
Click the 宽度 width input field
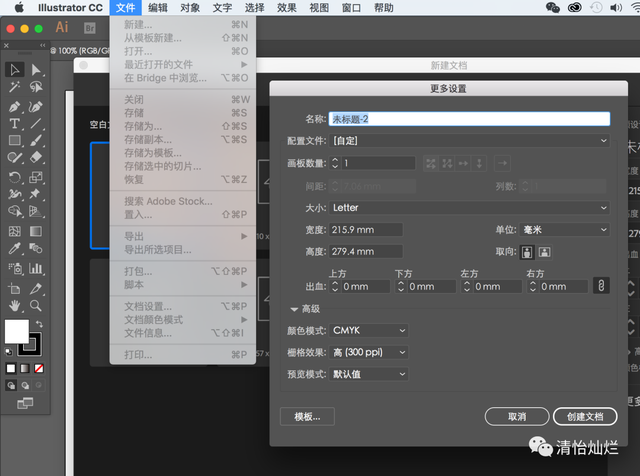click(366, 229)
